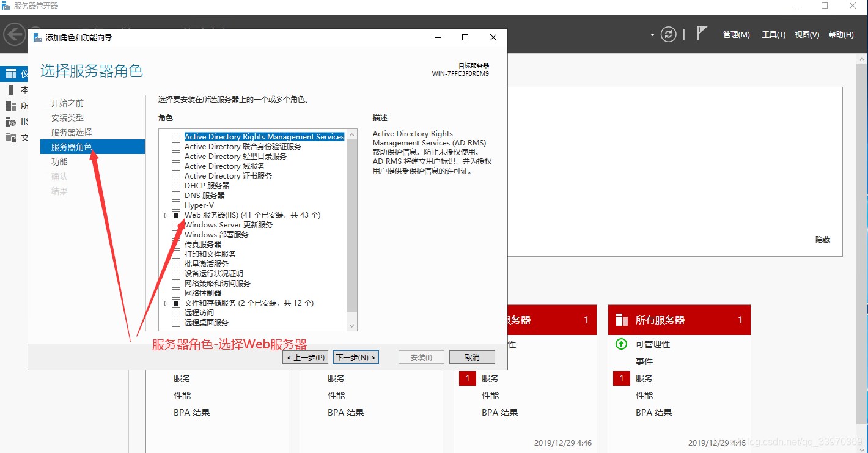
Task: Toggle the Web 服务器(IIS) checkbox
Action: tap(176, 215)
